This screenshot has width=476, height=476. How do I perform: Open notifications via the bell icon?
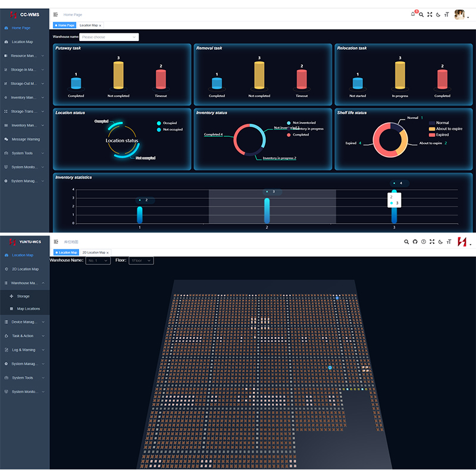[413, 14]
